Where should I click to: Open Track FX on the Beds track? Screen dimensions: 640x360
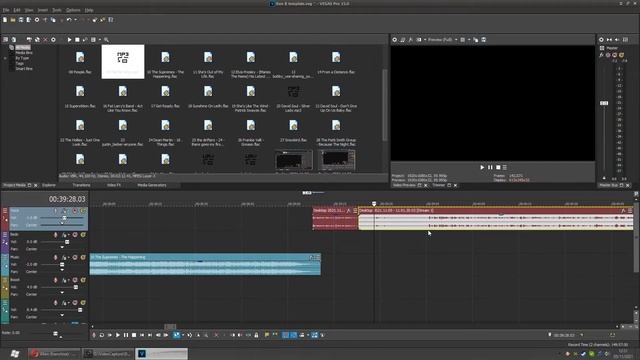pos(64,235)
